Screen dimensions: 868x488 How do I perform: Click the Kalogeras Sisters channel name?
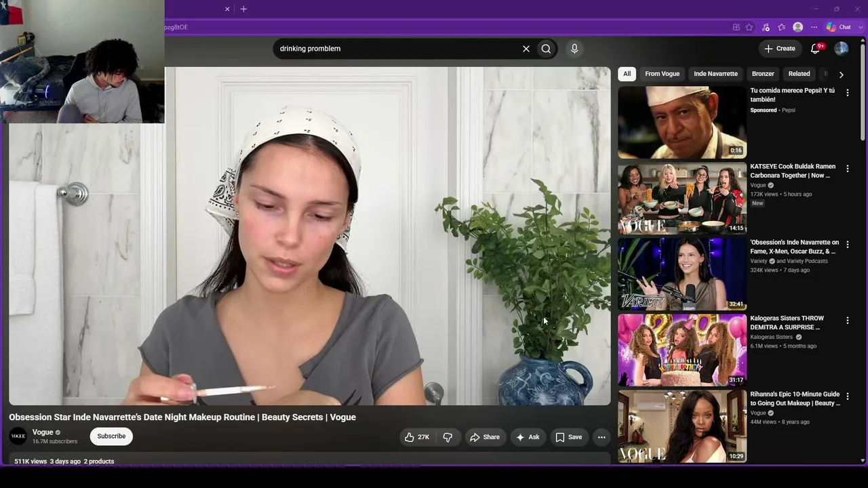[x=771, y=337]
